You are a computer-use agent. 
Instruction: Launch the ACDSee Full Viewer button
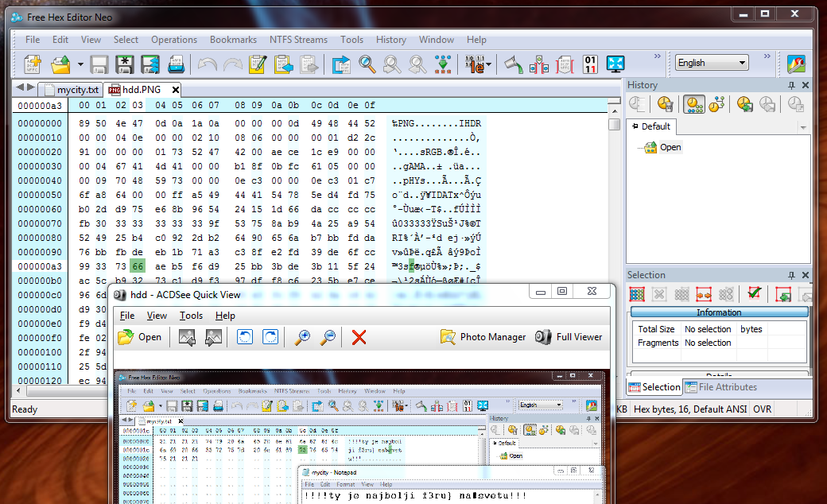pos(569,337)
